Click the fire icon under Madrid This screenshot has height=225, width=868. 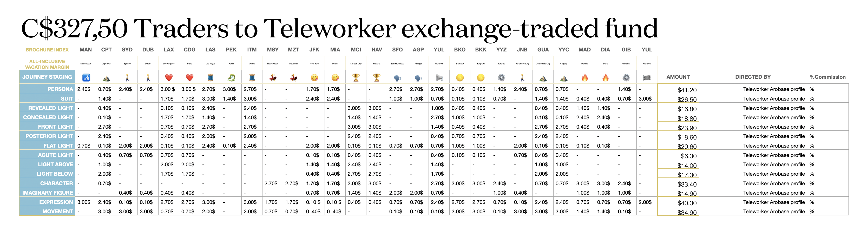coord(585,78)
